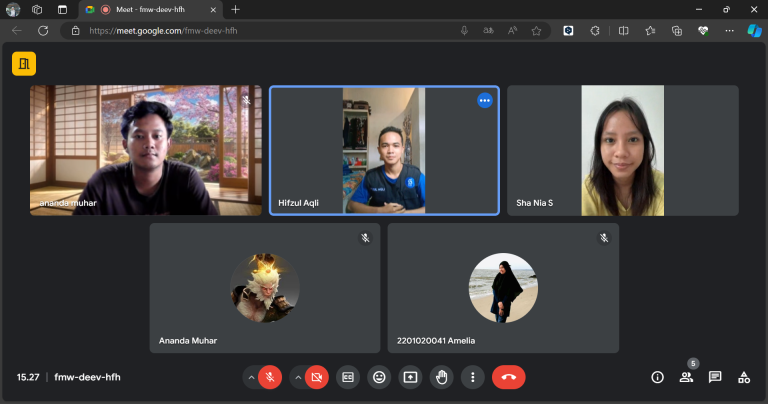Open meeting details info panel
The width and height of the screenshot is (768, 404).
tap(657, 377)
